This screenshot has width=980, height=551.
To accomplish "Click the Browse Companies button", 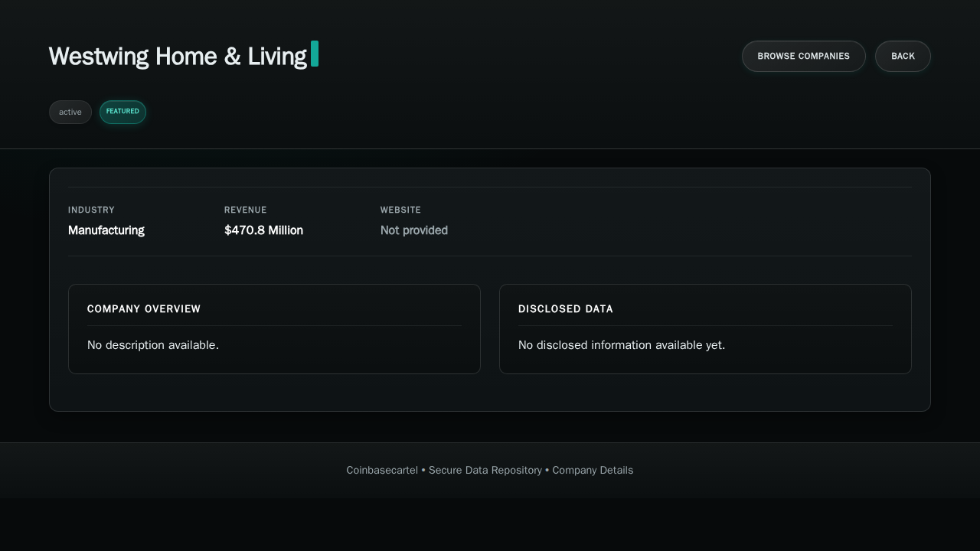I will click(x=803, y=56).
